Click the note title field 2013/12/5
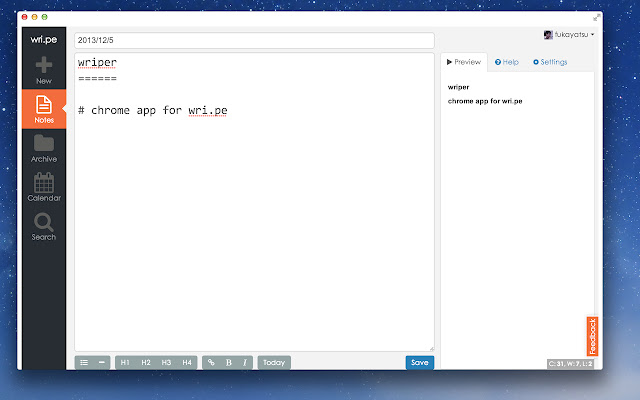640x400 pixels. [x=254, y=40]
